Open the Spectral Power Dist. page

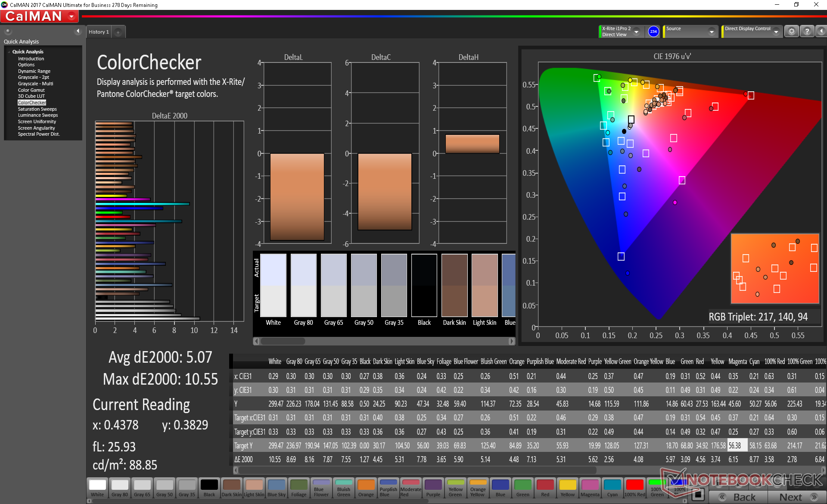coord(39,134)
